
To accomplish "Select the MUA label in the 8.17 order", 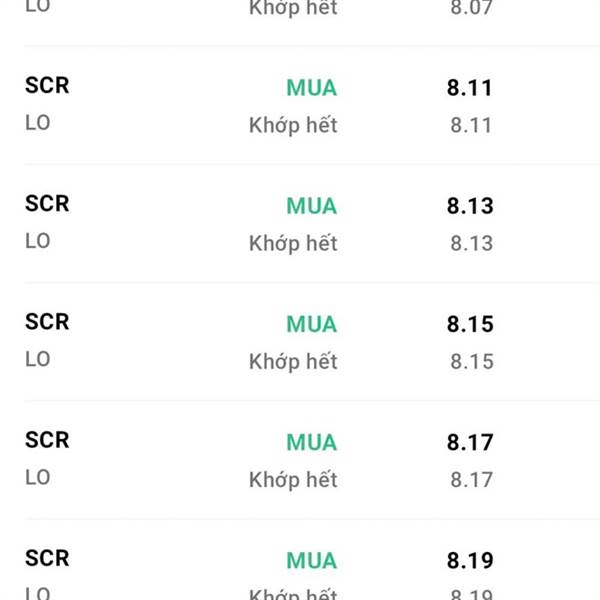I will (312, 442).
